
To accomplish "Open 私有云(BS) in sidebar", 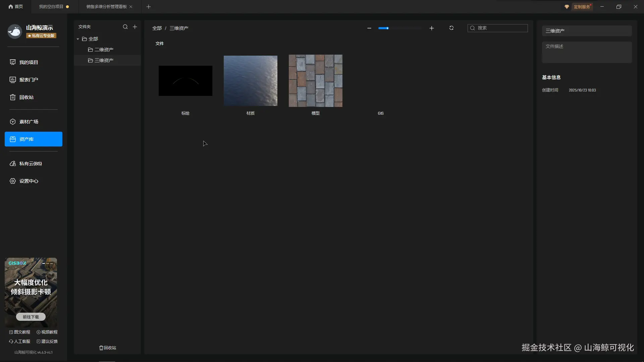I will coord(34,164).
